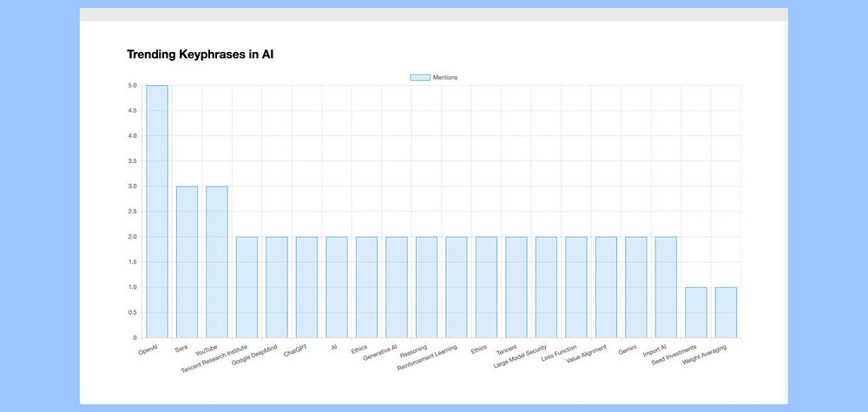Click the Loss Function bar

(575, 287)
